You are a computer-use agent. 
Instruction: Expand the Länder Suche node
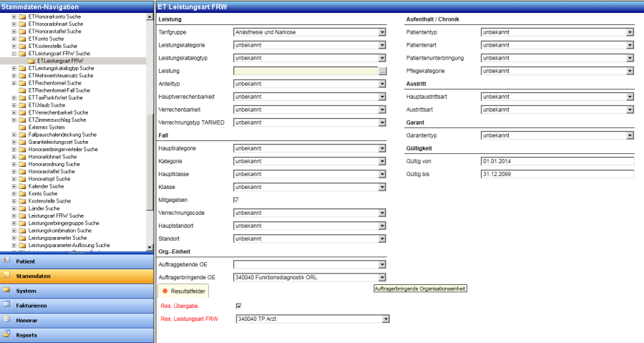(14, 208)
